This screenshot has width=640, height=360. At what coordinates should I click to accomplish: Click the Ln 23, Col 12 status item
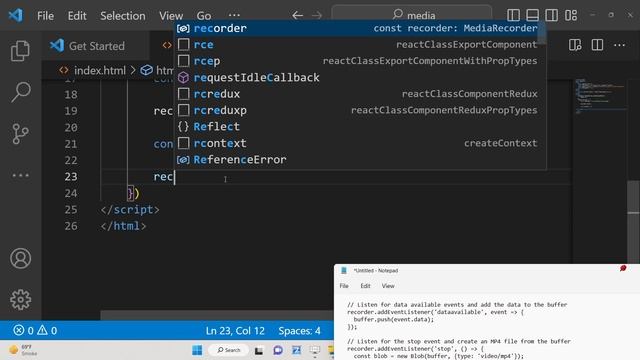[x=235, y=330]
